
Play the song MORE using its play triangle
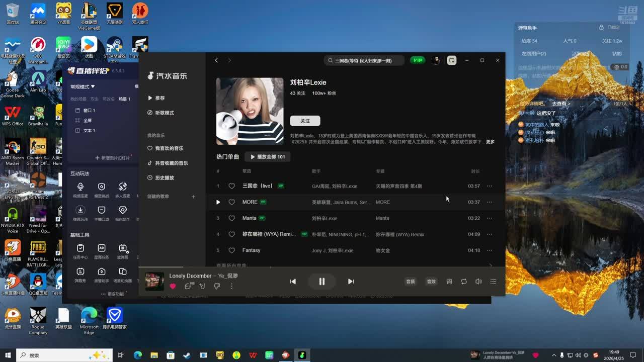coord(218,202)
